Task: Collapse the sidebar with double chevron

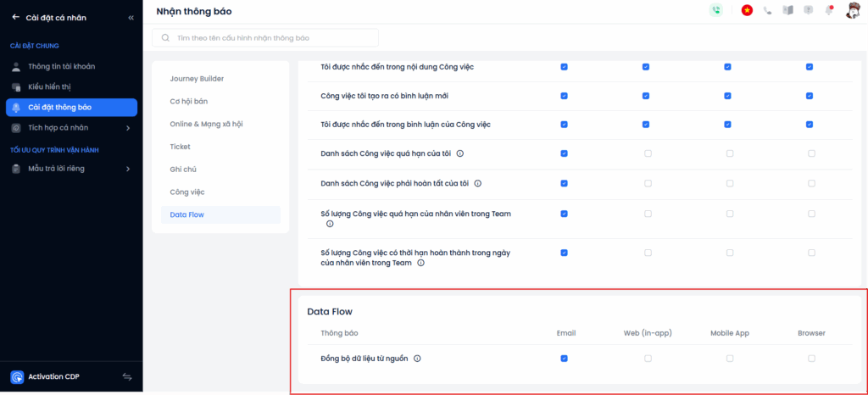Action: pyautogui.click(x=131, y=17)
